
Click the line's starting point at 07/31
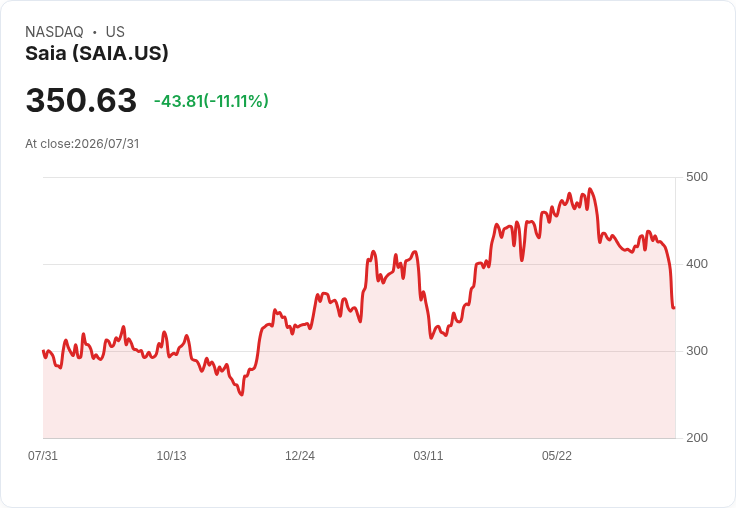(43, 351)
